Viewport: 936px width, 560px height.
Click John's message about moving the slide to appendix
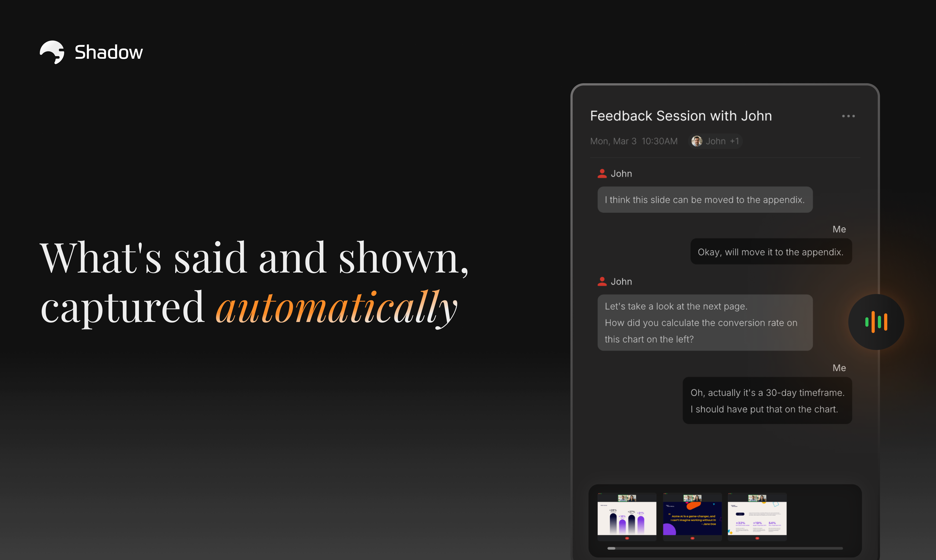tap(704, 200)
